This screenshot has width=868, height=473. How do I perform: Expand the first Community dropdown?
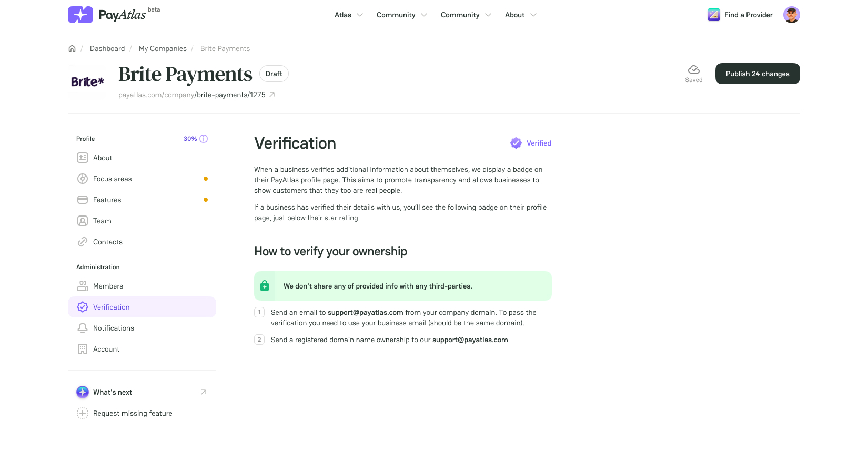[x=402, y=15]
